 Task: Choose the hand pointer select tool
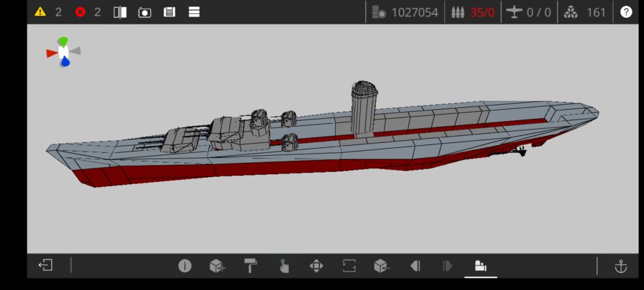click(x=284, y=266)
